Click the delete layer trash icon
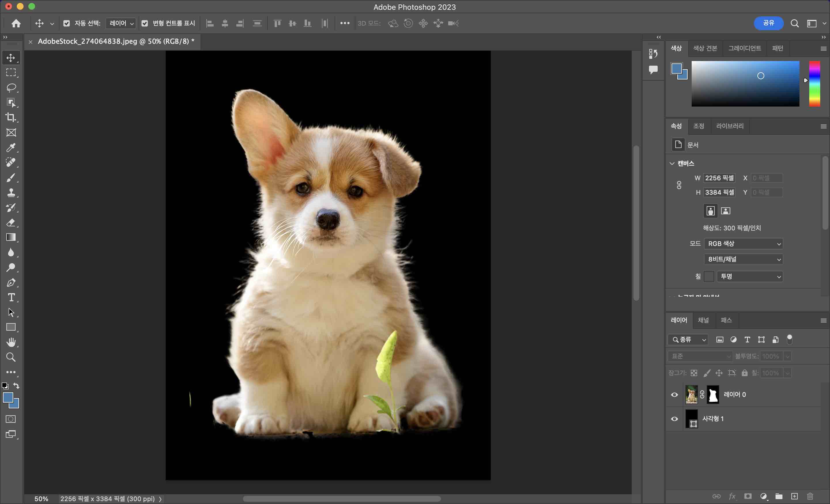The height and width of the screenshot is (504, 830). click(810, 496)
